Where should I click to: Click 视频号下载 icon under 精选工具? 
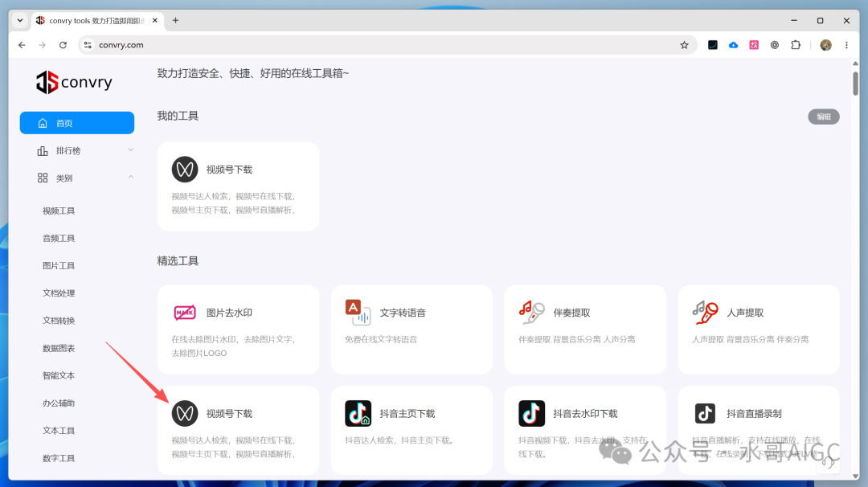[x=185, y=413]
